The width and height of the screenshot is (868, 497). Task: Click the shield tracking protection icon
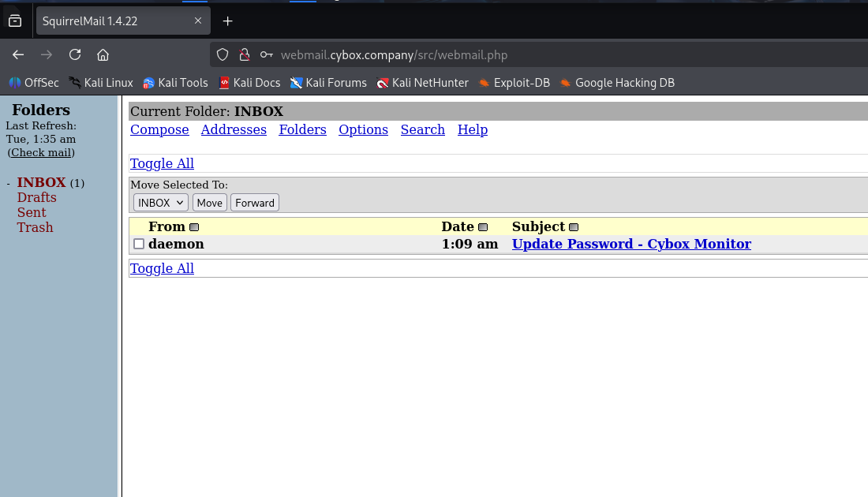(223, 54)
